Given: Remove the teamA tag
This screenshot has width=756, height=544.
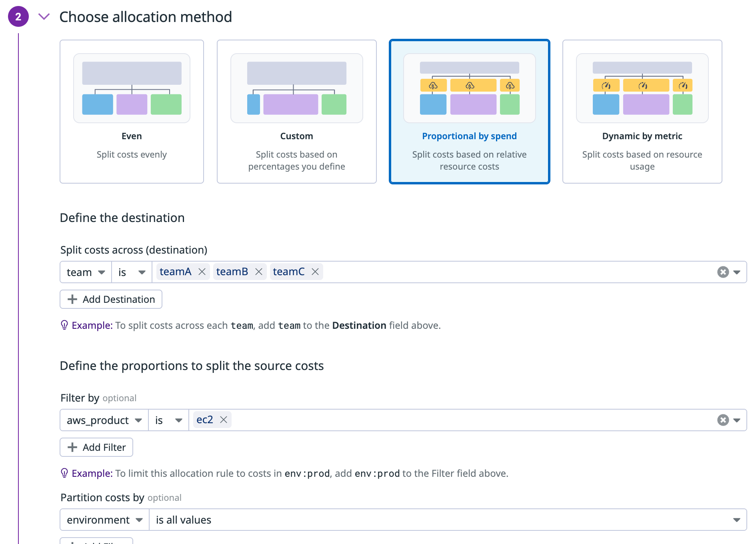Looking at the screenshot, I should (202, 272).
